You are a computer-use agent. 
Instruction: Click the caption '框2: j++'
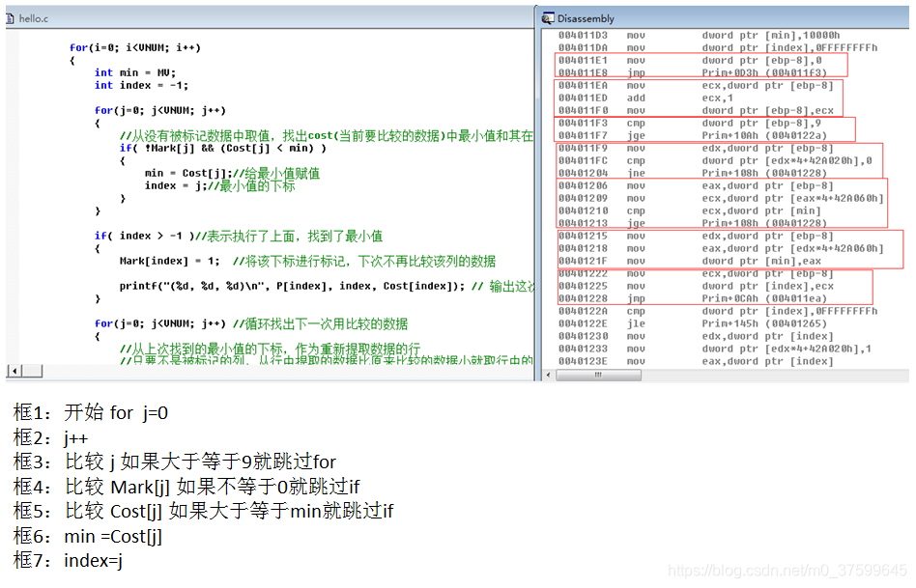(50, 437)
